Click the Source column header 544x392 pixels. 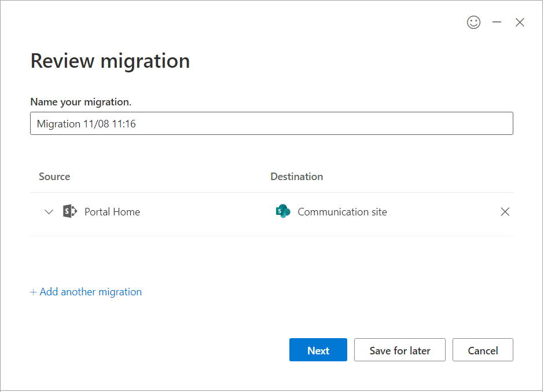(x=54, y=177)
